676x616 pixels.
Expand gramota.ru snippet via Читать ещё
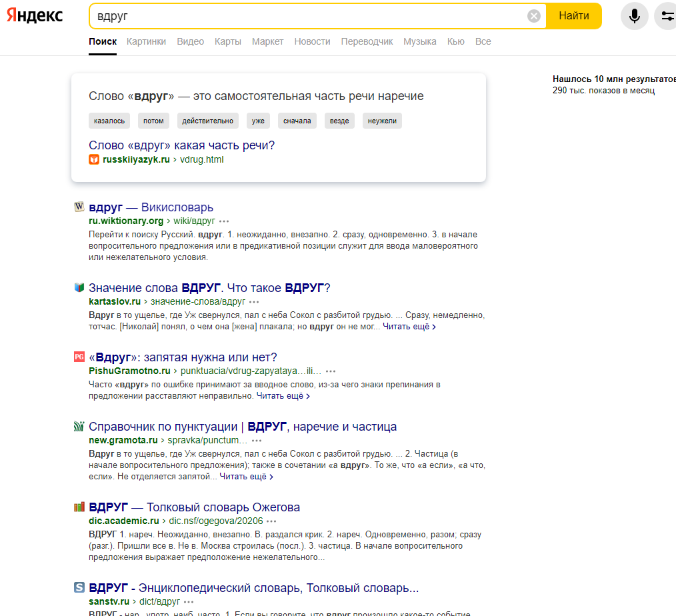[x=246, y=476]
